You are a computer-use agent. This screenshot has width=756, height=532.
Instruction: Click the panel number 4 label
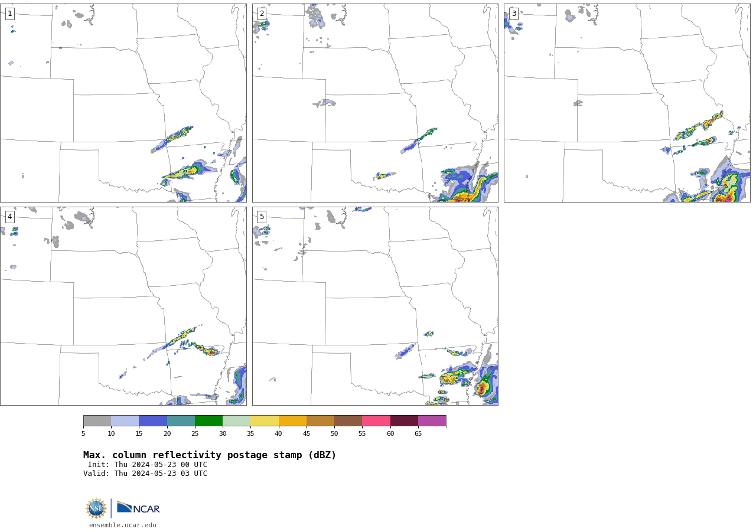point(9,217)
